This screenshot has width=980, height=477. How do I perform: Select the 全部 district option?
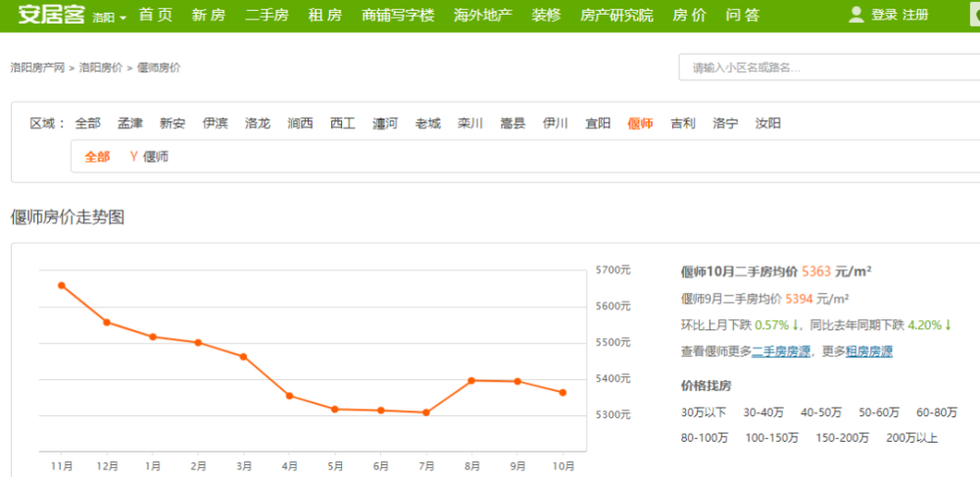pyautogui.click(x=87, y=123)
